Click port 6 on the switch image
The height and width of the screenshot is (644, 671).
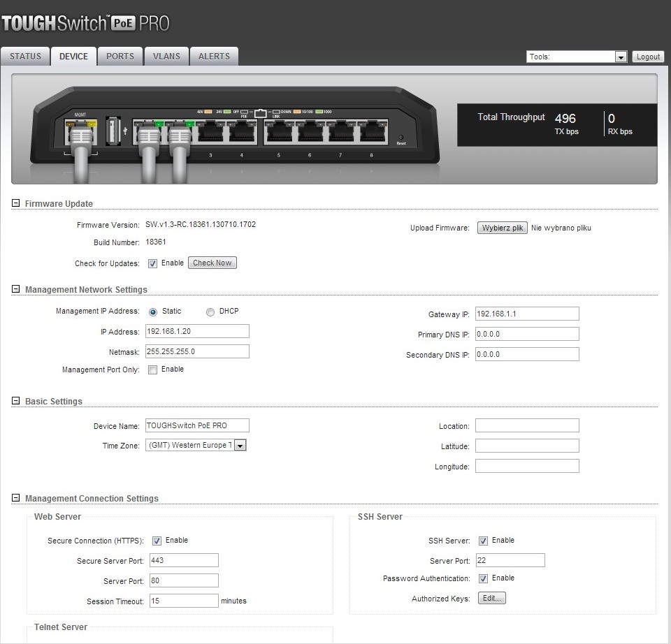pyautogui.click(x=310, y=133)
